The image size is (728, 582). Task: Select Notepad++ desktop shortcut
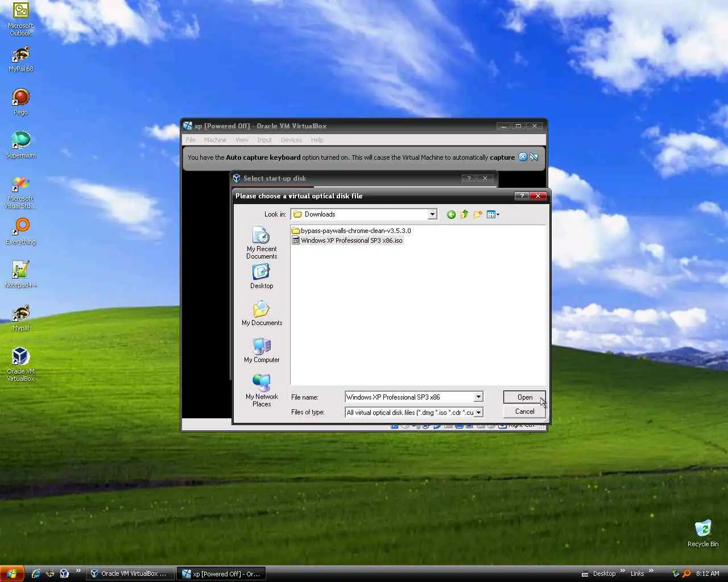coord(20,275)
